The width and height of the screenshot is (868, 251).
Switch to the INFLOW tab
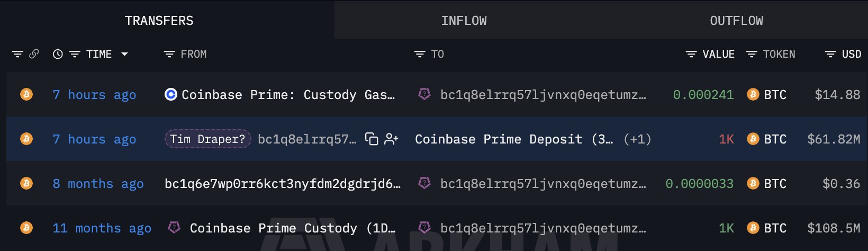pos(464,20)
